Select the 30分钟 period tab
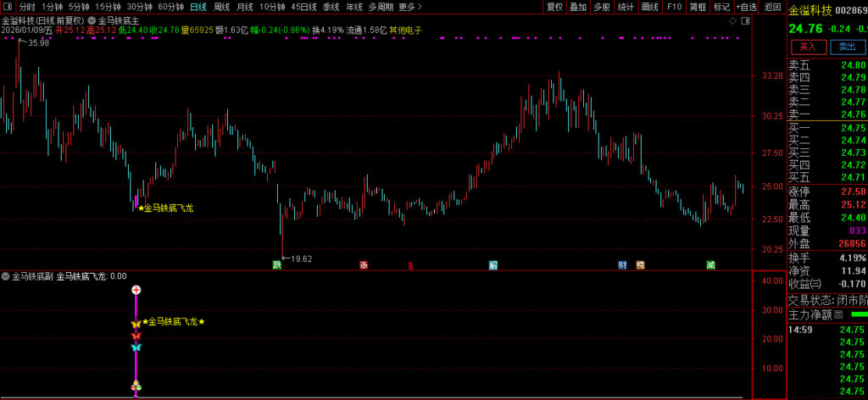This screenshot has height=400, width=868. (x=140, y=7)
